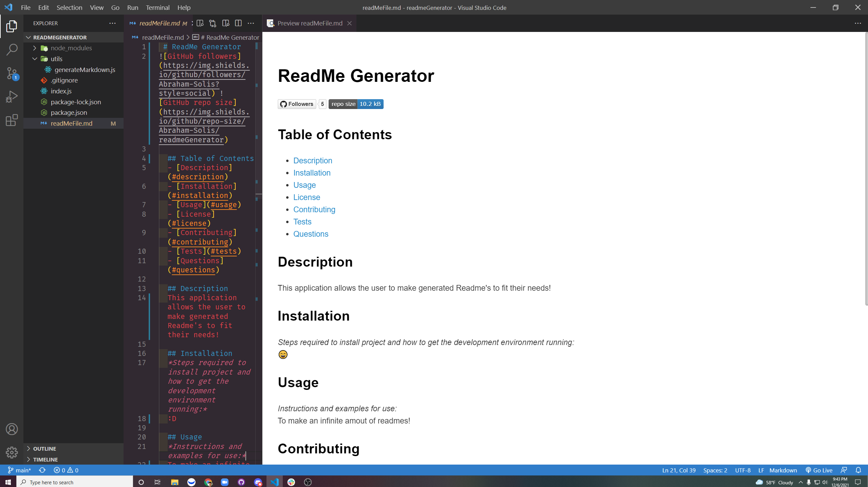Open the Explorer view icon
Image resolution: width=868 pixels, height=487 pixels.
[12, 26]
